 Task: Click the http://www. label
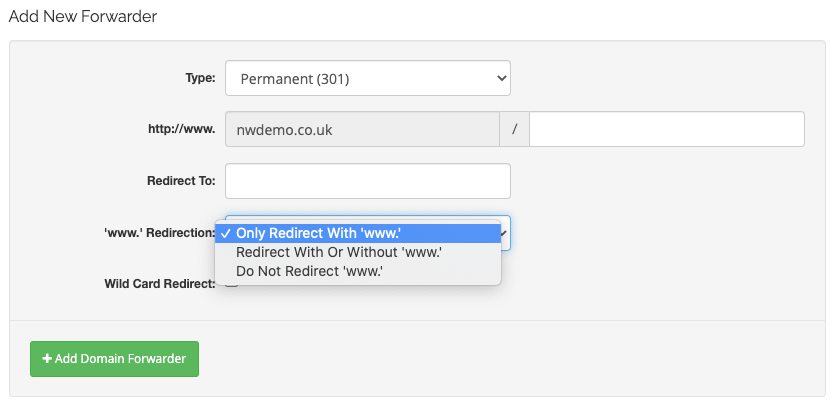pyautogui.click(x=182, y=129)
